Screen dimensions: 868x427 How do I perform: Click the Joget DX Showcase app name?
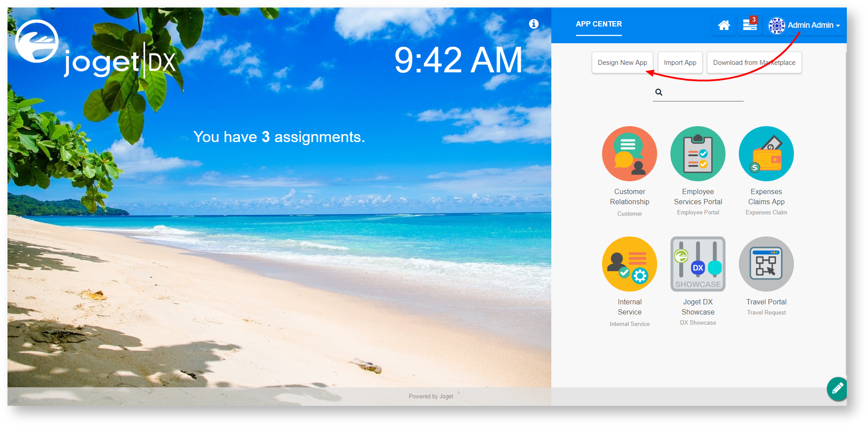click(x=698, y=307)
